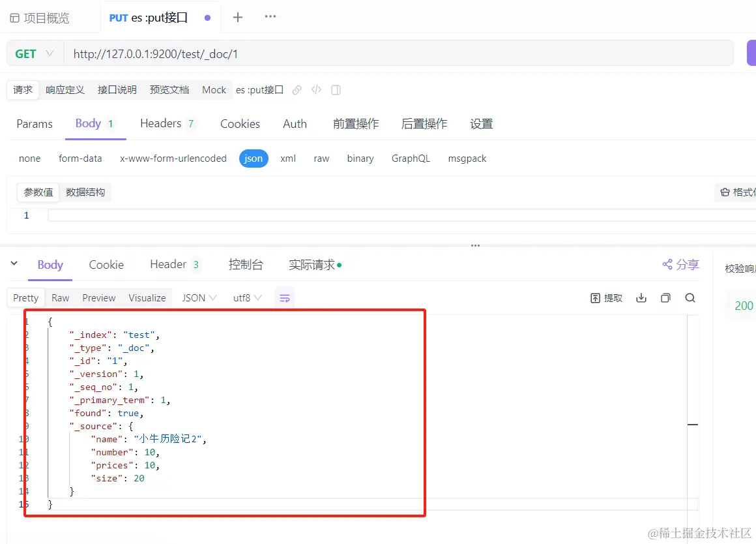This screenshot has height=544, width=756.
Task: Click the code generation icon
Action: pyautogui.click(x=316, y=90)
